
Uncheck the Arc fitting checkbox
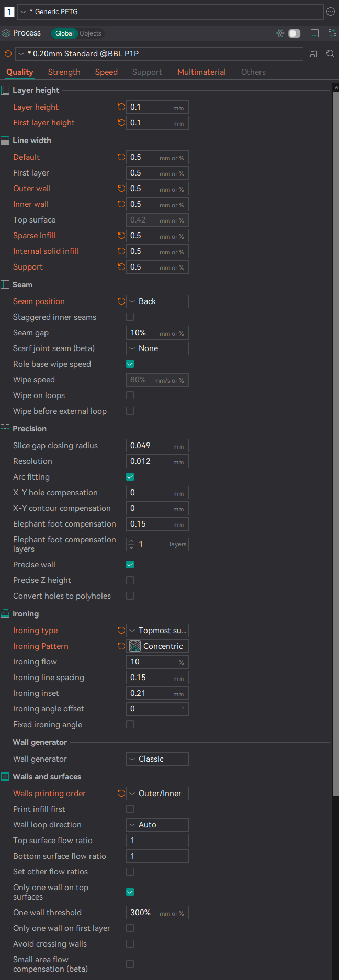coord(130,477)
